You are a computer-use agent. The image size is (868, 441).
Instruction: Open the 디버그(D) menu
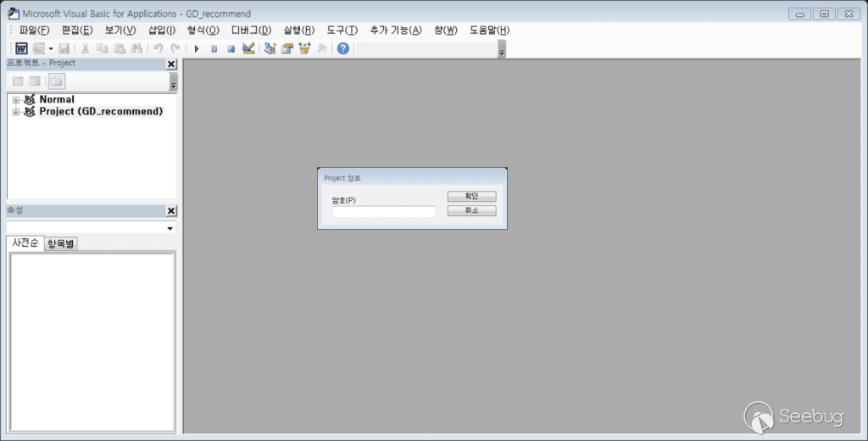point(251,31)
